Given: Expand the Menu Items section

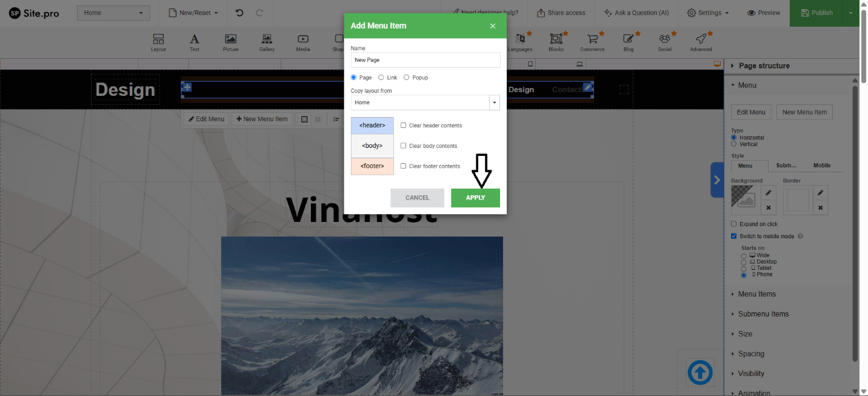Looking at the screenshot, I should pyautogui.click(x=756, y=294).
